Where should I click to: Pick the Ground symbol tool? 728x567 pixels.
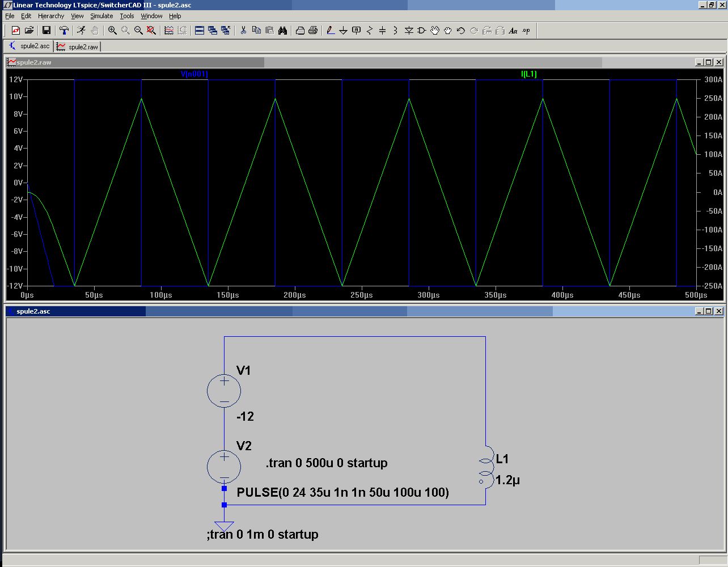(343, 31)
